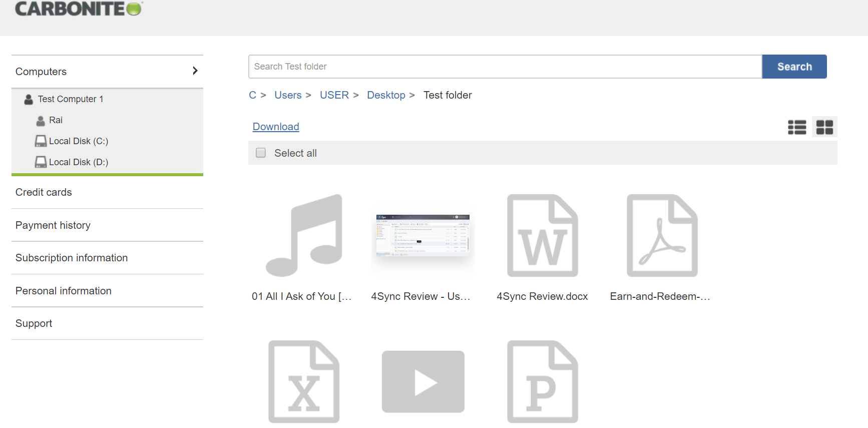
Task: Switch to grid thumbnail view
Action: coord(824,127)
